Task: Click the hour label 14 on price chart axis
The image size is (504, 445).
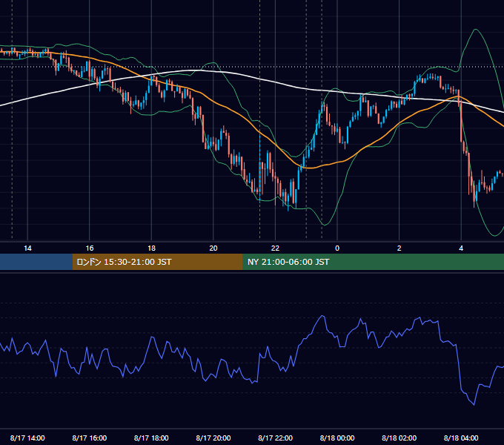Action: click(27, 248)
